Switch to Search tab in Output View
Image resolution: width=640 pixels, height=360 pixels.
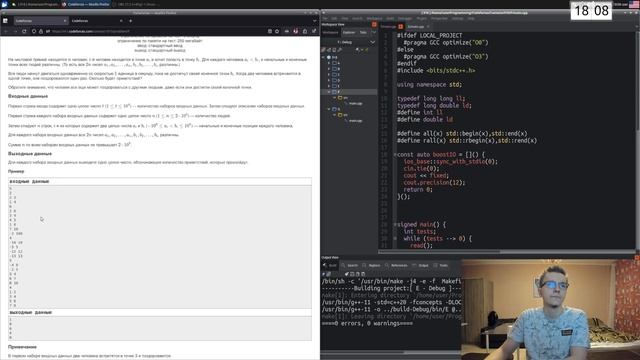[350, 265]
